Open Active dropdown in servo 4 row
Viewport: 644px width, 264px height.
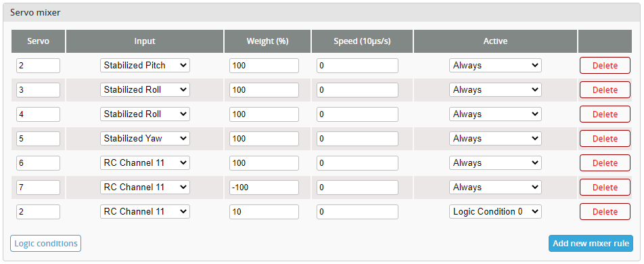[495, 114]
